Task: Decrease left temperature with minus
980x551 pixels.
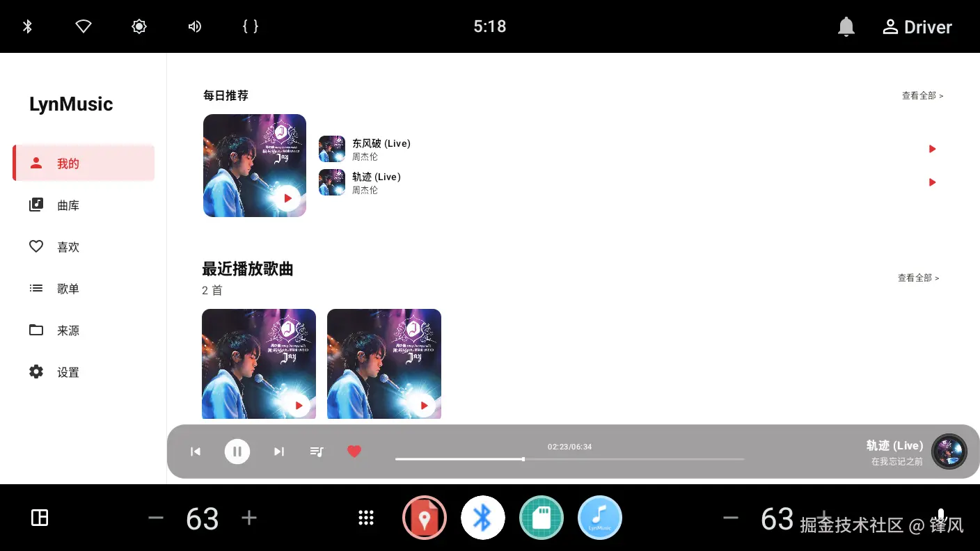Action: click(x=156, y=518)
